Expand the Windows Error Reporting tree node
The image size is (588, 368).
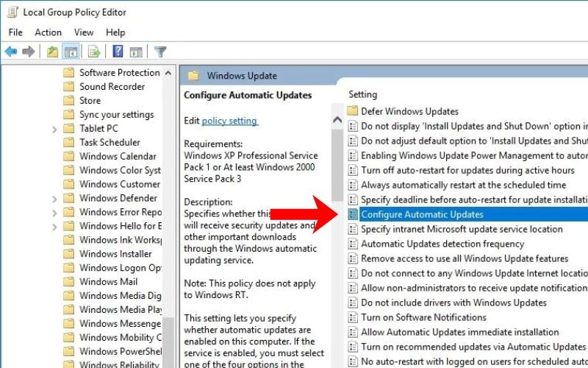click(54, 213)
